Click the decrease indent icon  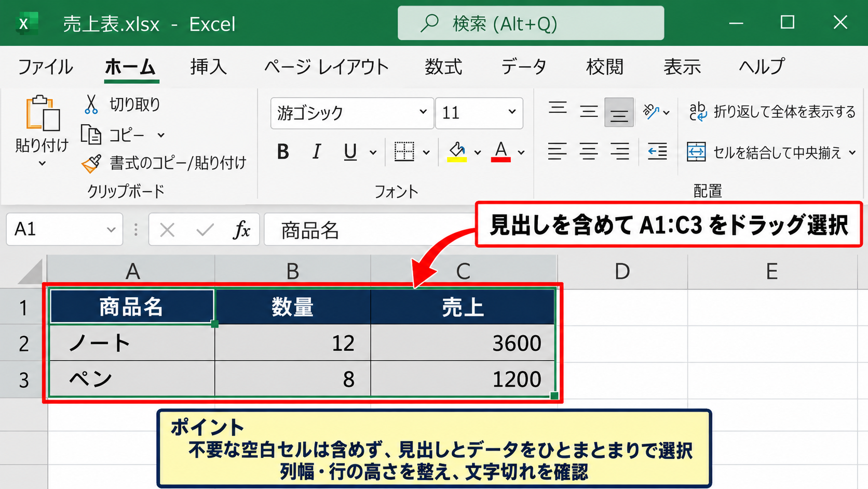point(657,152)
